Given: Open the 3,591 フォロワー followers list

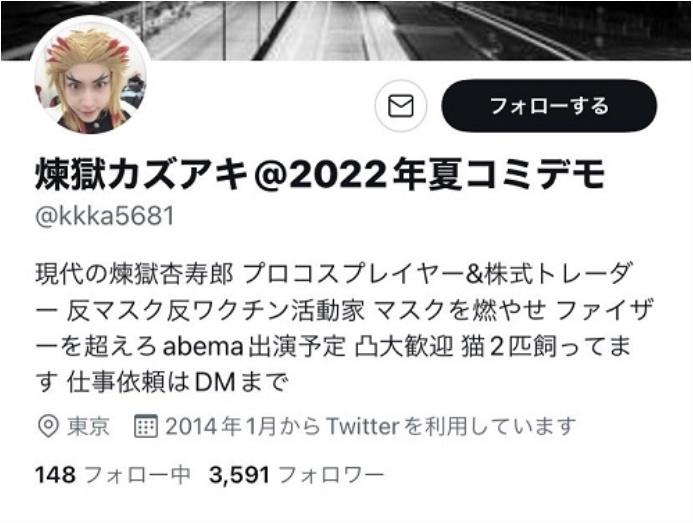Looking at the screenshot, I should 297,475.
